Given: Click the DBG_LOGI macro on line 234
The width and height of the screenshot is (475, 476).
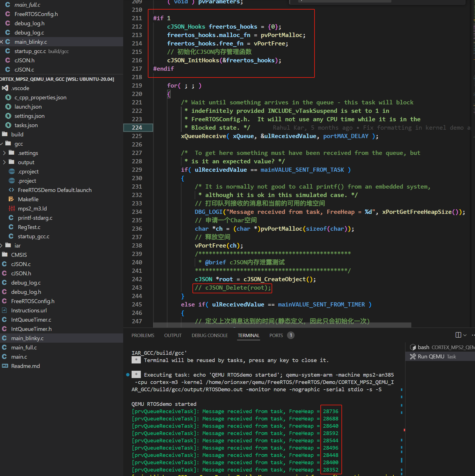Looking at the screenshot, I should click(x=208, y=212).
